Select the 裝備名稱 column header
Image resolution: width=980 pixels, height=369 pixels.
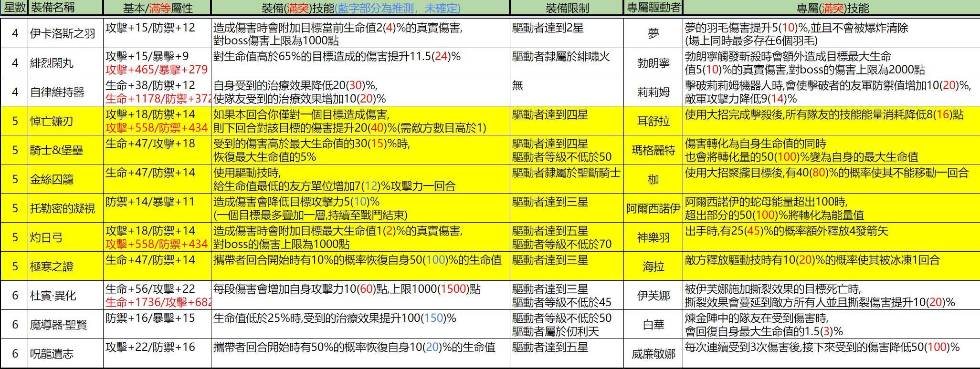[x=65, y=8]
